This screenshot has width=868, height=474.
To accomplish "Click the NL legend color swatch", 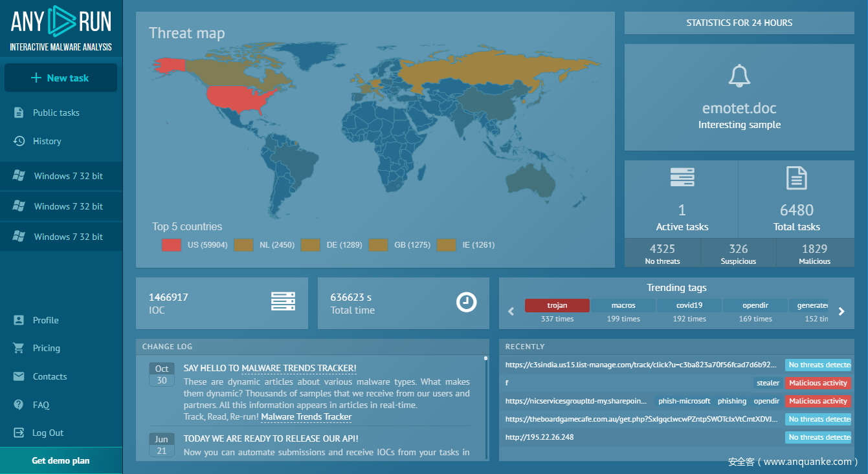I will coord(243,245).
